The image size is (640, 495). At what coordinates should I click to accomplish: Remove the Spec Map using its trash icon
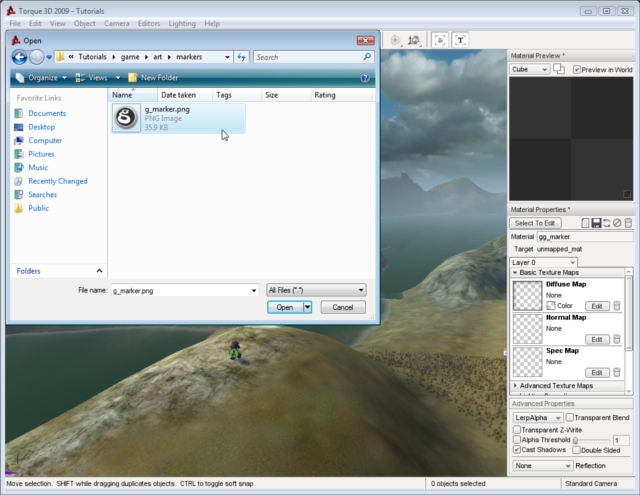coord(616,372)
